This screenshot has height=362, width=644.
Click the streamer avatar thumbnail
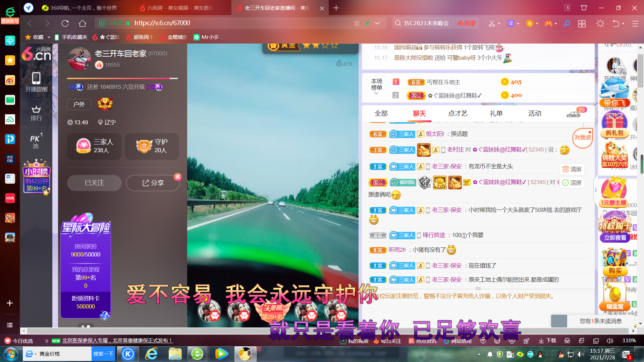coord(79,59)
